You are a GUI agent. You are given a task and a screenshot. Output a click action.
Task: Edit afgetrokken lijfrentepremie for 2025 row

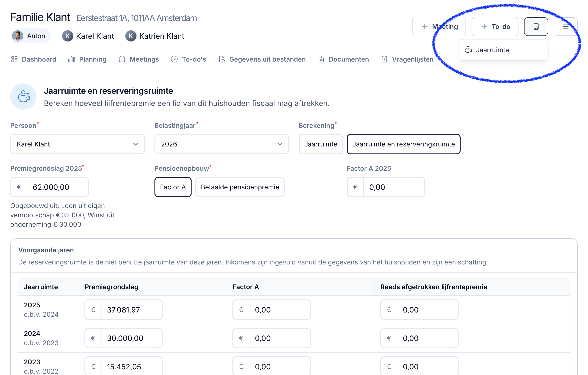click(419, 310)
